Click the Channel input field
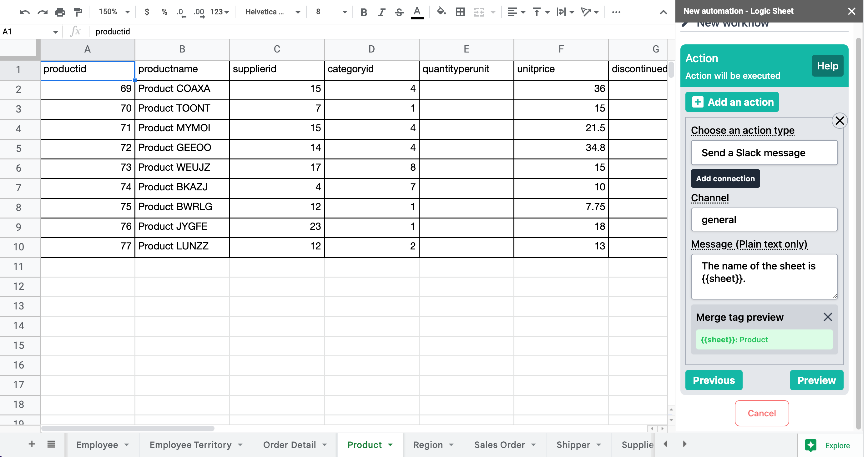Image resolution: width=868 pixels, height=457 pixels. pyautogui.click(x=764, y=219)
